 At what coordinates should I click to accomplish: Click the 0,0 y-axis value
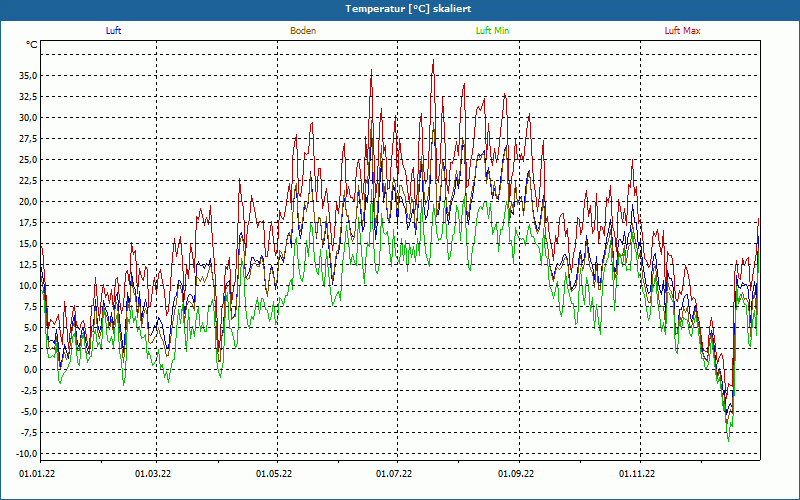pyautogui.click(x=29, y=369)
